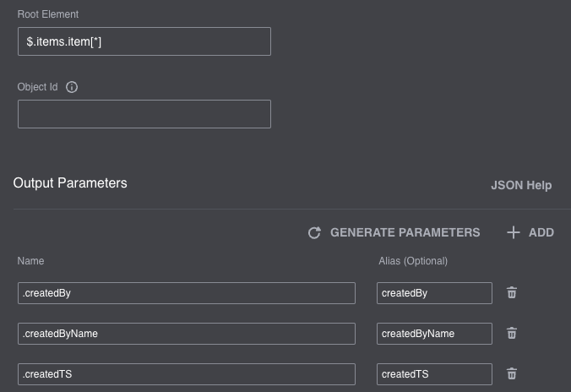Focus the Root Element input field
The image size is (571, 392).
[x=144, y=41]
